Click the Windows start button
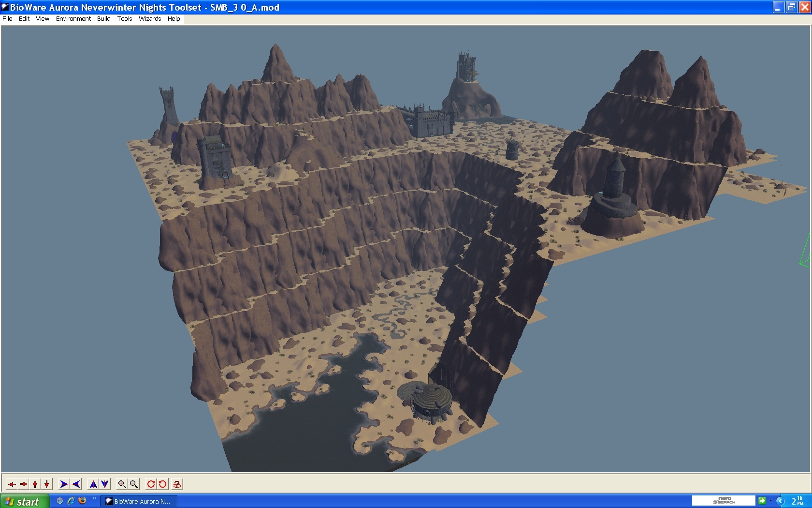This screenshot has width=812, height=508. pos(24,501)
